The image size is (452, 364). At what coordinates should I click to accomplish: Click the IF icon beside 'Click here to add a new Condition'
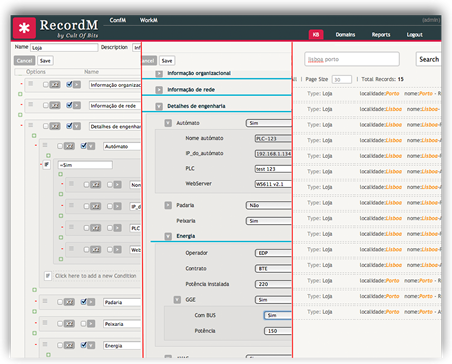(x=48, y=276)
